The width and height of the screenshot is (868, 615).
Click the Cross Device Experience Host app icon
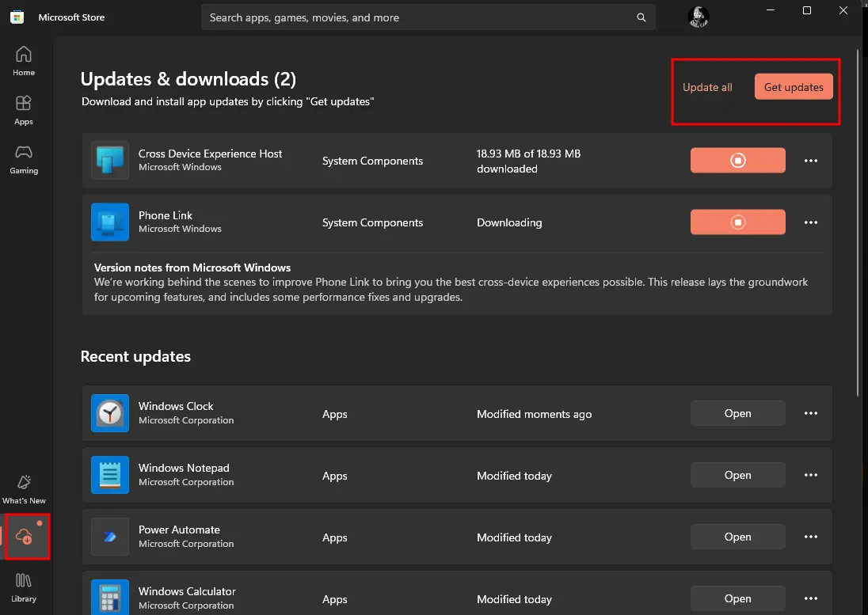pos(110,161)
